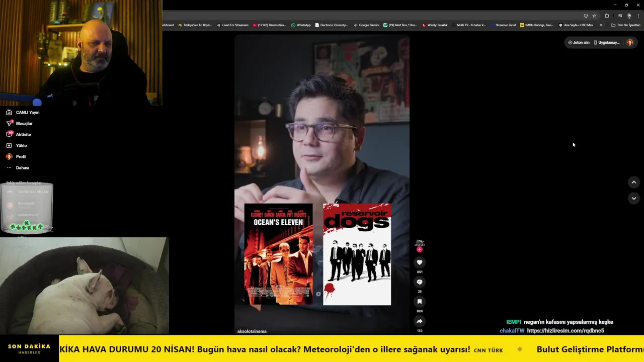Open the Mesajlar paper plane icon
The width and height of the screenshot is (644, 362).
[9, 124]
